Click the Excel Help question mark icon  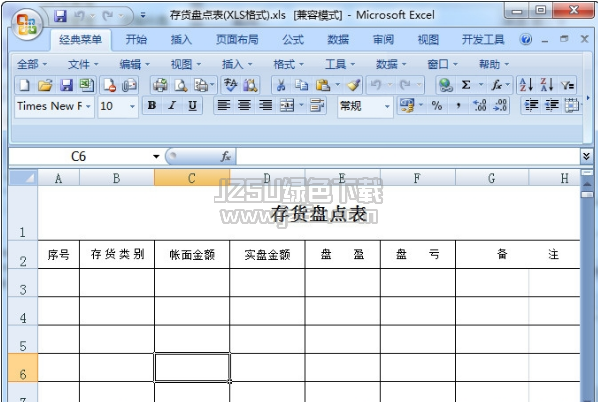pyautogui.click(x=526, y=39)
